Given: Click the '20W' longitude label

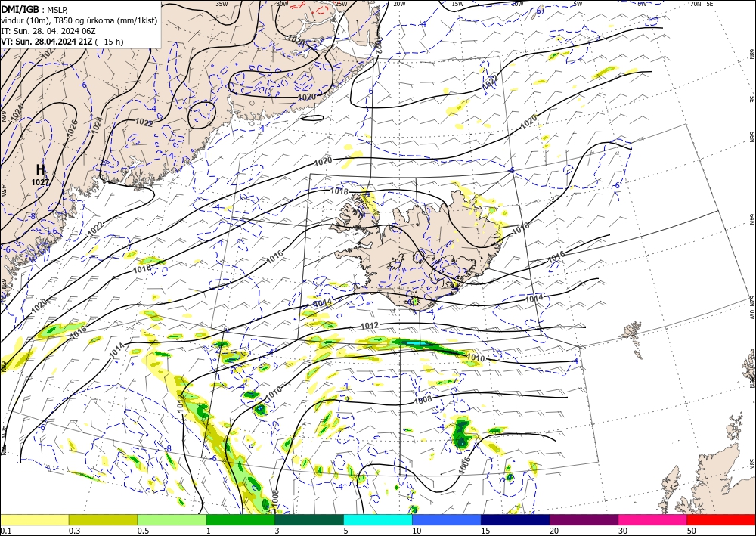Looking at the screenshot, I should coord(399,4).
